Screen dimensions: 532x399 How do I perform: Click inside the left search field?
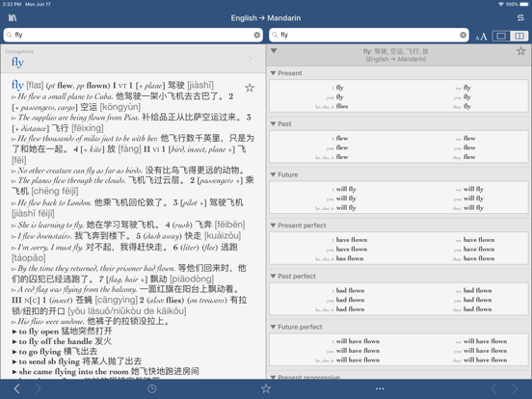133,35
